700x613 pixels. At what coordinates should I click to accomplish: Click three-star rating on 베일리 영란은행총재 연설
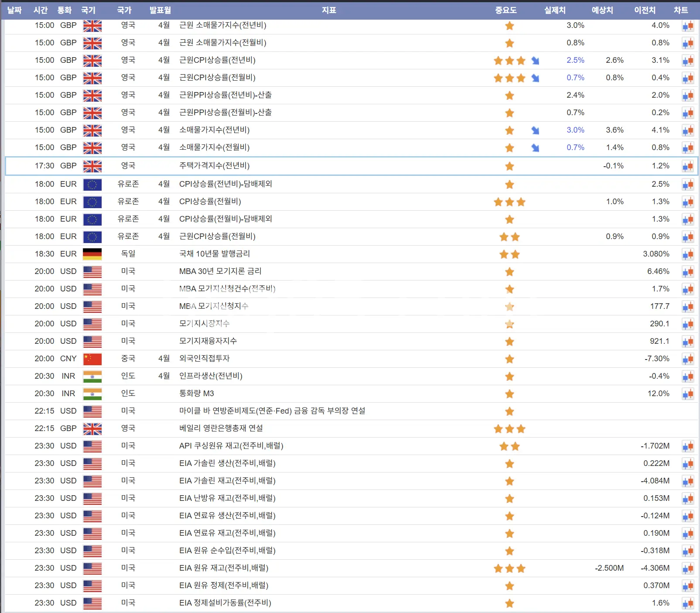click(509, 429)
